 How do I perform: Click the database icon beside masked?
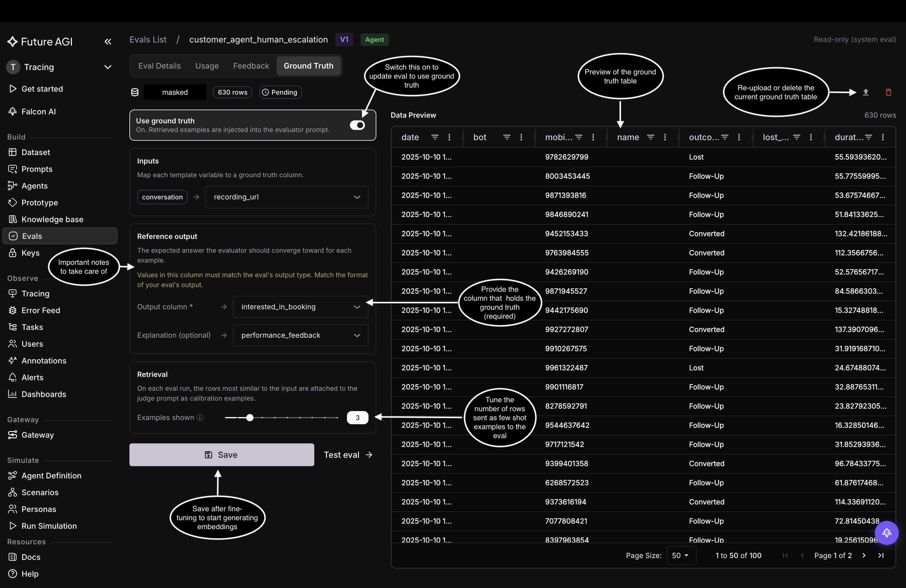(x=135, y=92)
